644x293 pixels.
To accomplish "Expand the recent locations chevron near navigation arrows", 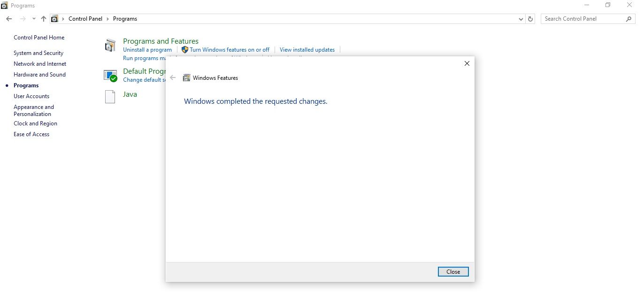I will pos(33,18).
